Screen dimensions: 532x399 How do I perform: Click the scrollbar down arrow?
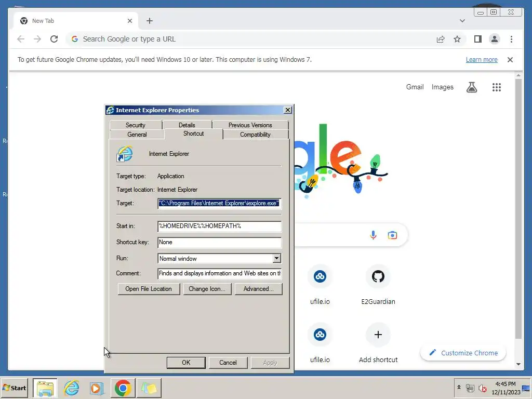[518, 364]
